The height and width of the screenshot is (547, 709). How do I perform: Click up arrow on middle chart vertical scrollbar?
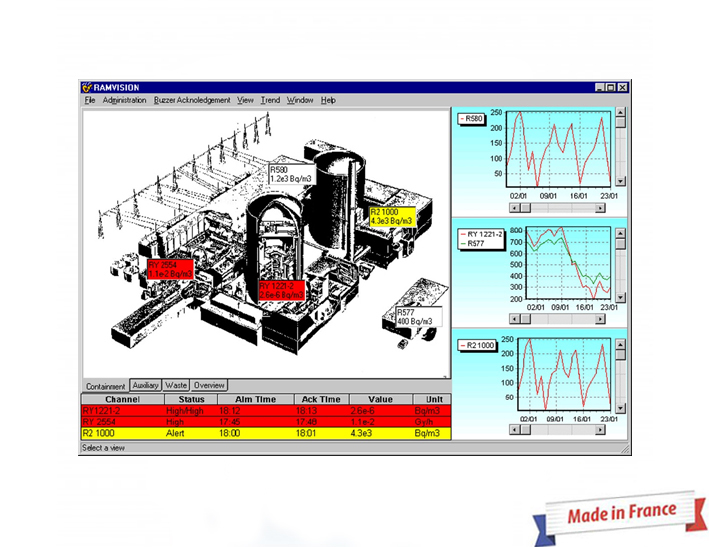(x=620, y=231)
